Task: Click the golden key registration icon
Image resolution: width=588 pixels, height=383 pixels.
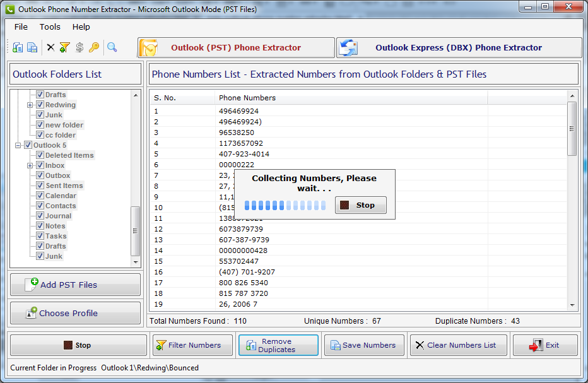Action: pyautogui.click(x=94, y=47)
